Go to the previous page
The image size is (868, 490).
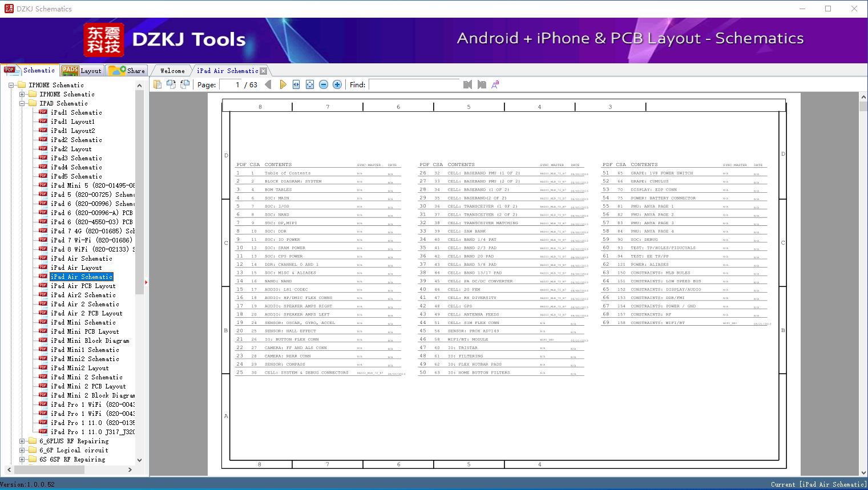point(268,84)
